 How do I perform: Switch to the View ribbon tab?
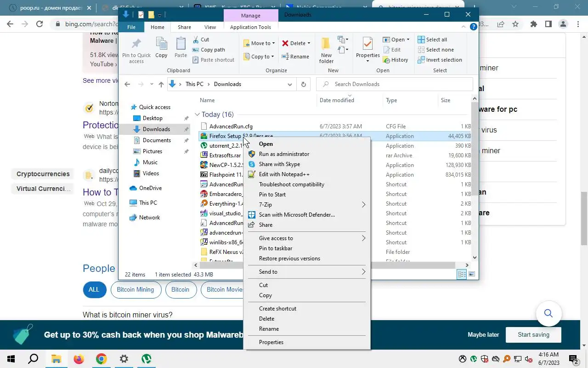tap(210, 27)
